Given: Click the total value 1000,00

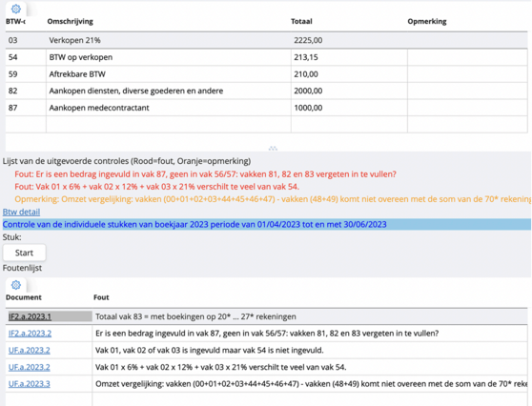Looking at the screenshot, I should tap(308, 108).
